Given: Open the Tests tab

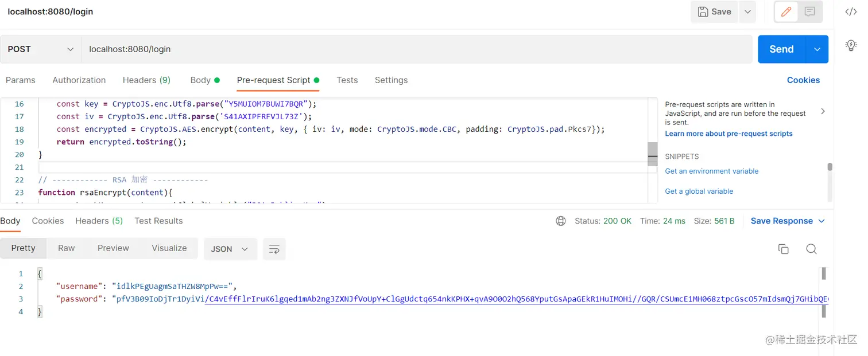Looking at the screenshot, I should 347,80.
